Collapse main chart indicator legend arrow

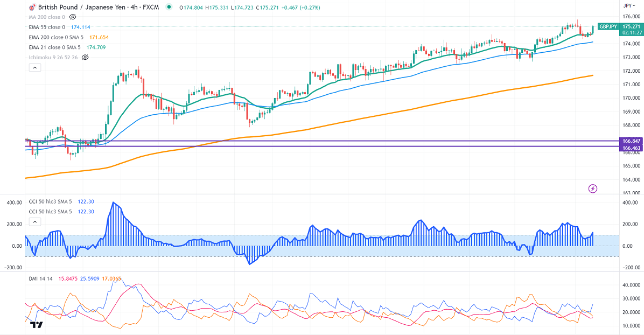[x=35, y=67]
